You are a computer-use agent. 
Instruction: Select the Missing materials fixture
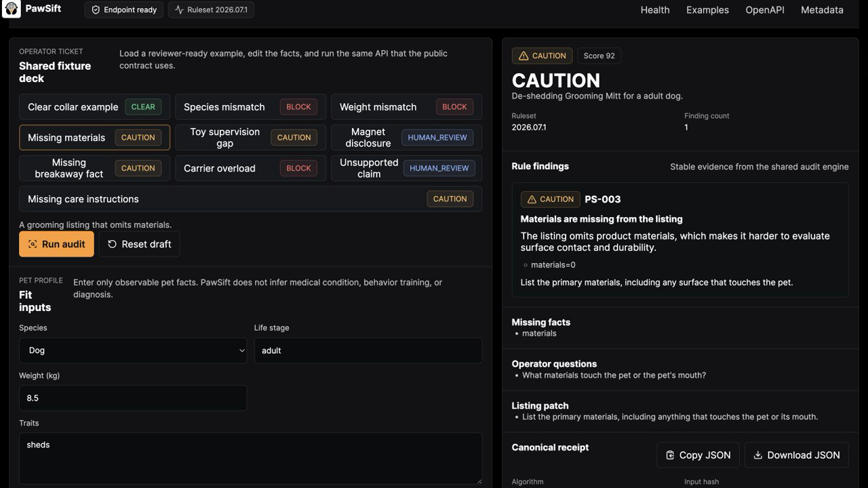(95, 138)
